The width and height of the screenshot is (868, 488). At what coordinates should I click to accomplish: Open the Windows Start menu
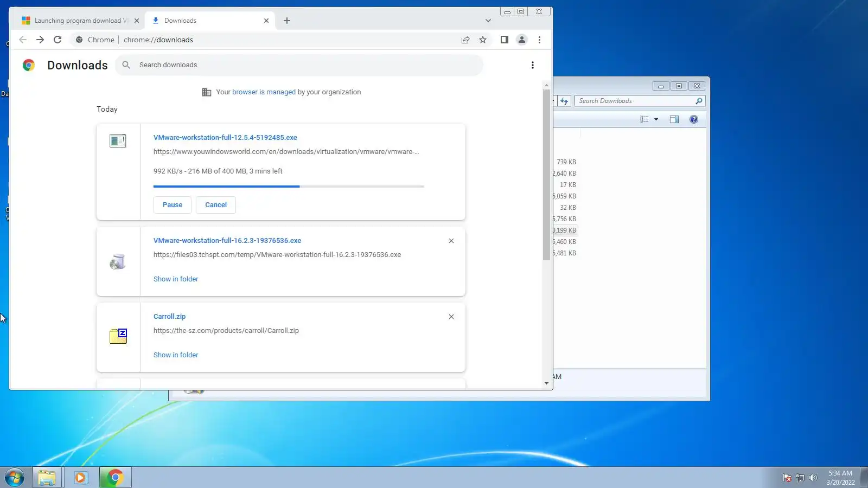coord(15,478)
